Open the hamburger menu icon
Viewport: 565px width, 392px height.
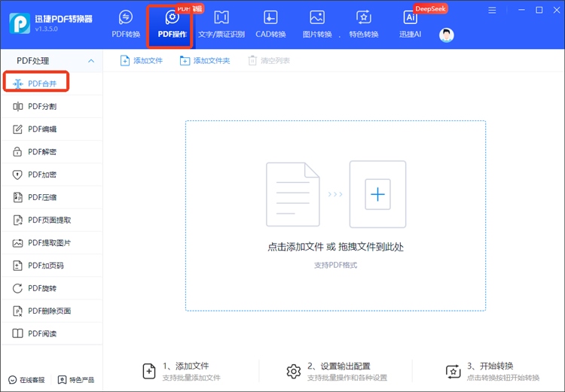pos(492,10)
